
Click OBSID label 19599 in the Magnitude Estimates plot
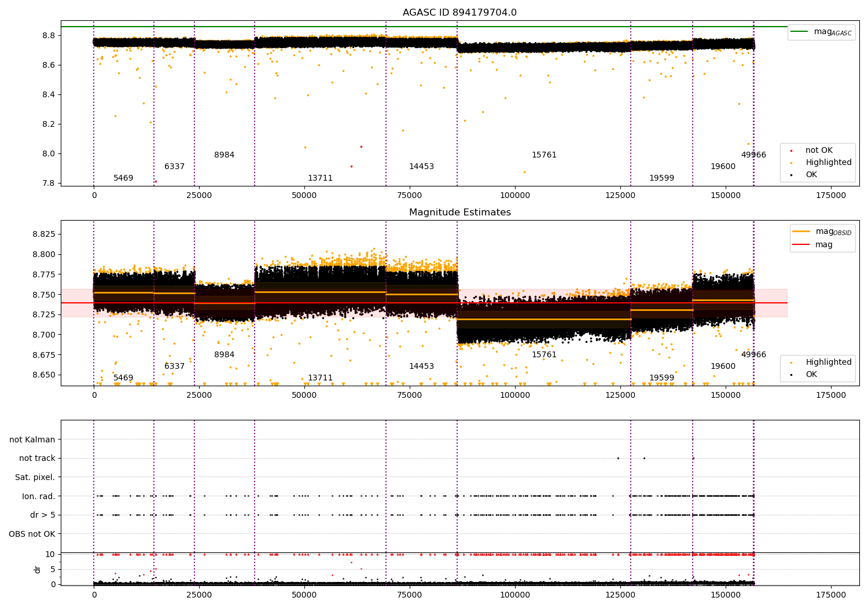(661, 378)
